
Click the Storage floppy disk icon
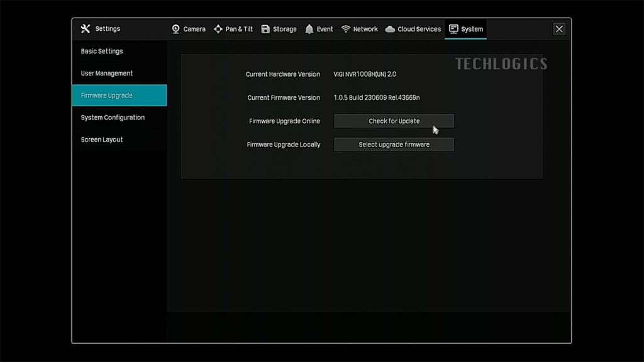265,29
